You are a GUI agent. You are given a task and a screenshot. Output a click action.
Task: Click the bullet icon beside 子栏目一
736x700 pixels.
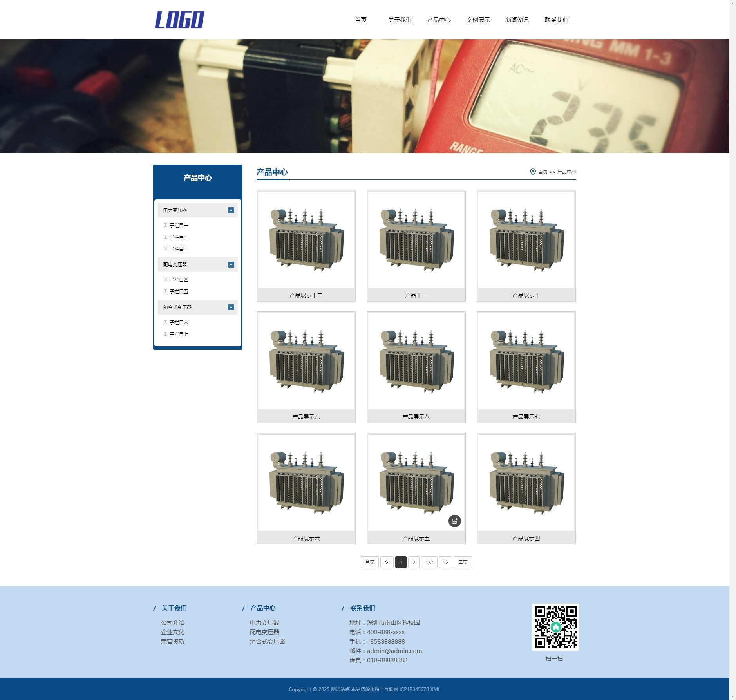click(165, 225)
